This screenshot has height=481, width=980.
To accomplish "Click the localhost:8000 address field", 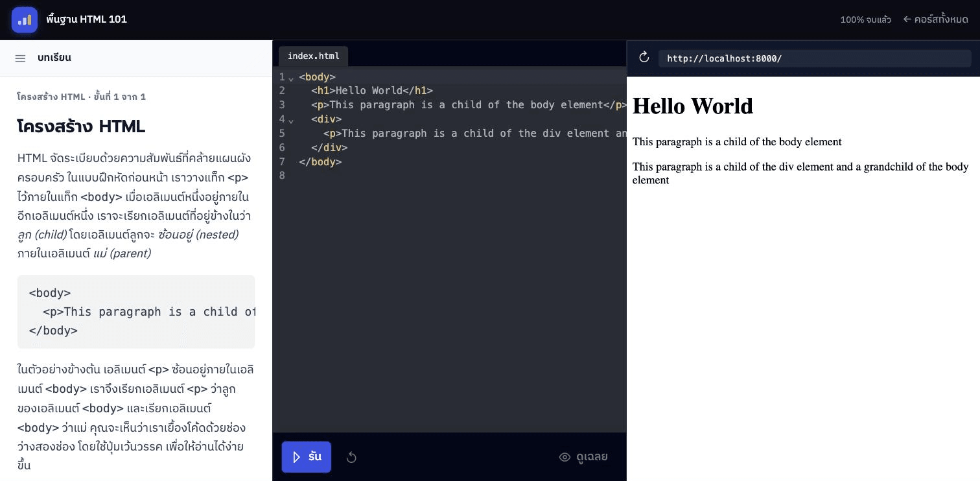I will coord(815,58).
